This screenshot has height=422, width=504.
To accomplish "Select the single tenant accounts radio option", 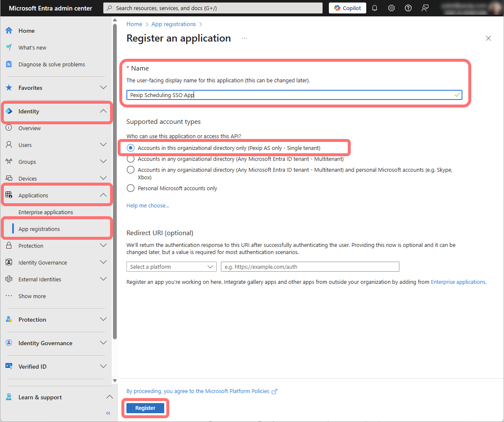I will (131, 148).
